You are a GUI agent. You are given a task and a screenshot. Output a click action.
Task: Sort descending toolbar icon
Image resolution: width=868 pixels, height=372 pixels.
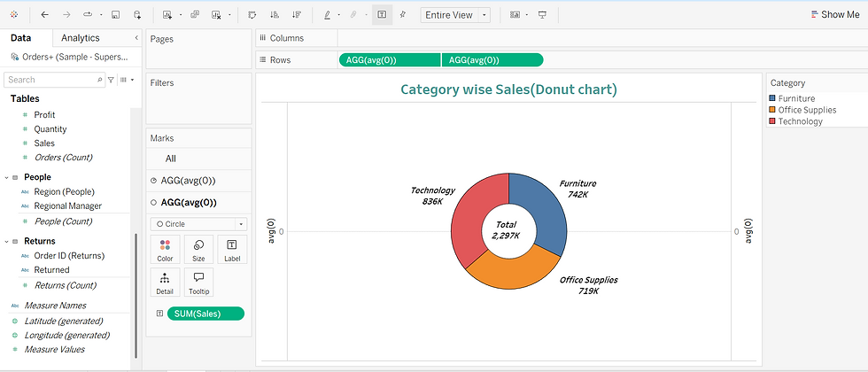[x=296, y=15]
